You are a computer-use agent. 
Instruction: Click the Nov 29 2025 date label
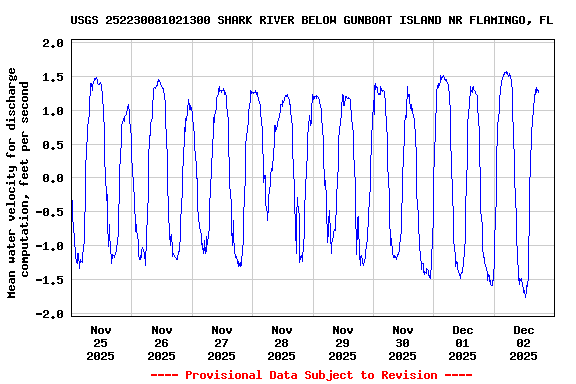coord(342,343)
